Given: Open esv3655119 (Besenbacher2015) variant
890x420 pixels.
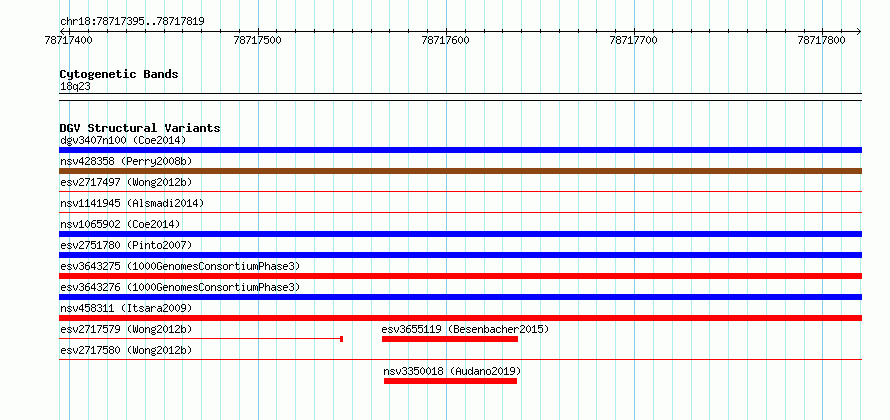Looking at the screenshot, I should click(465, 329).
